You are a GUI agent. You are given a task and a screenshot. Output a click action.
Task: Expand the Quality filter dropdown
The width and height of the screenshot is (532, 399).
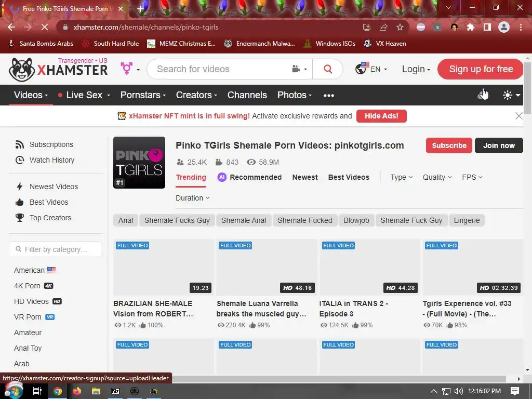(437, 177)
